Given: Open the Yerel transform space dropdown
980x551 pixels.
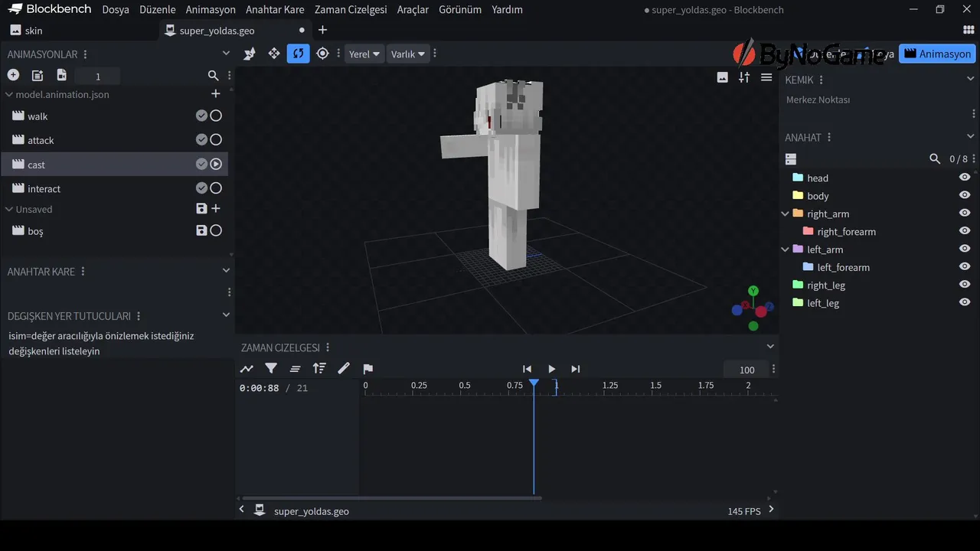Looking at the screenshot, I should click(x=364, y=54).
